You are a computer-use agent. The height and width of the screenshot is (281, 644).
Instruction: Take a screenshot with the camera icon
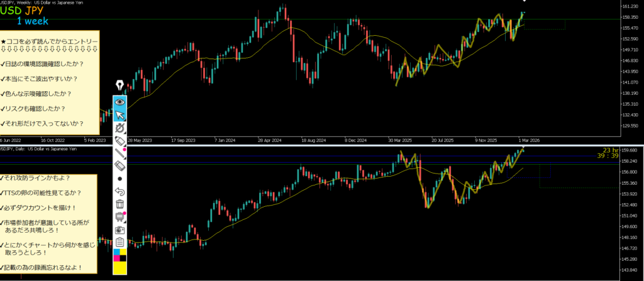[120, 229]
